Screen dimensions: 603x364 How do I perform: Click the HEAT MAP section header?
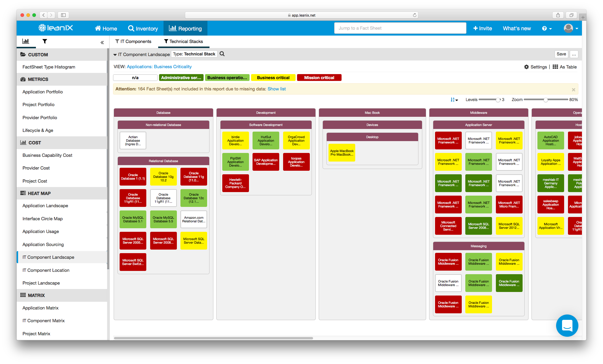click(62, 193)
